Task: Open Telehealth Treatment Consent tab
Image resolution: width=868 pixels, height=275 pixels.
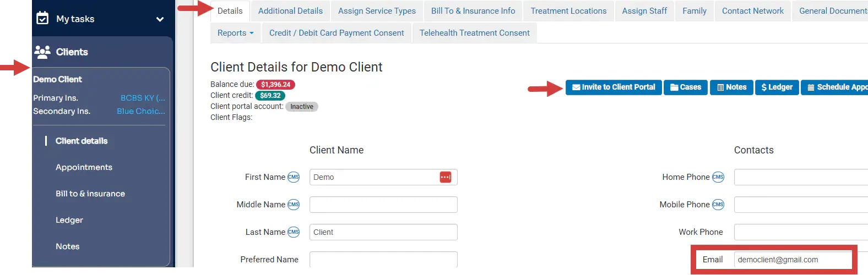Action: pyautogui.click(x=475, y=33)
